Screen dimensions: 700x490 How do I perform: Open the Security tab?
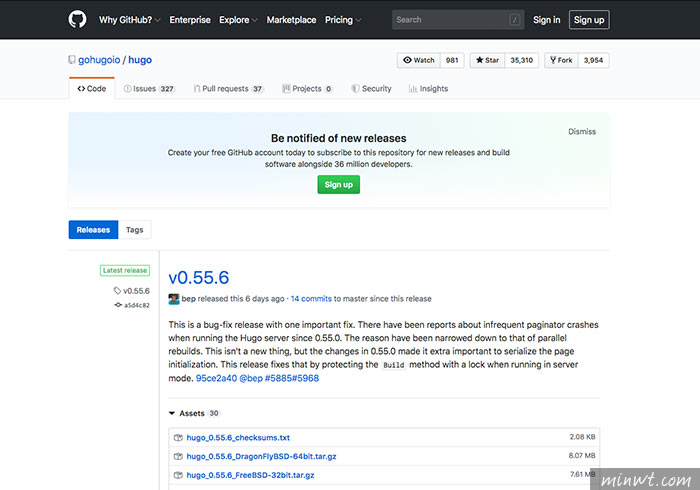point(371,88)
